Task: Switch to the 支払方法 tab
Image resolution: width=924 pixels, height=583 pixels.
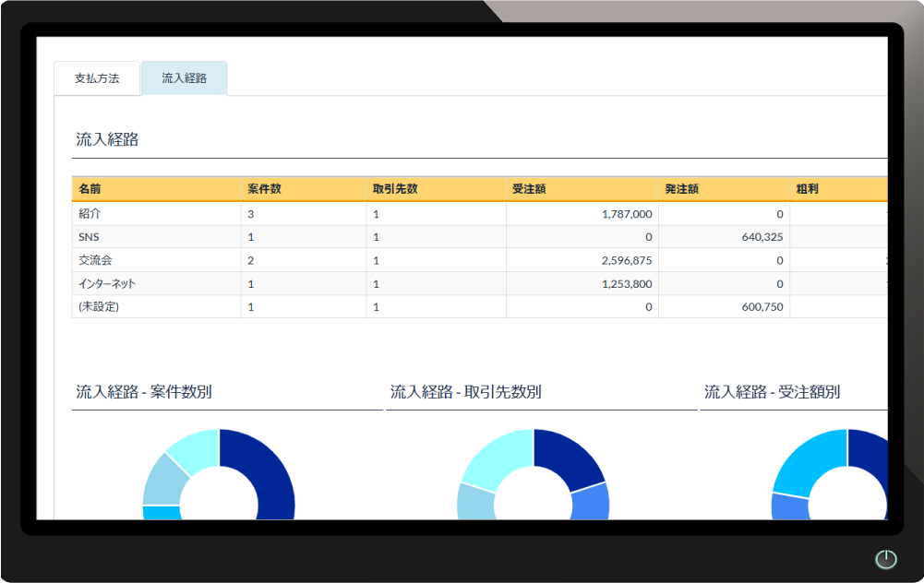Action: [96, 78]
